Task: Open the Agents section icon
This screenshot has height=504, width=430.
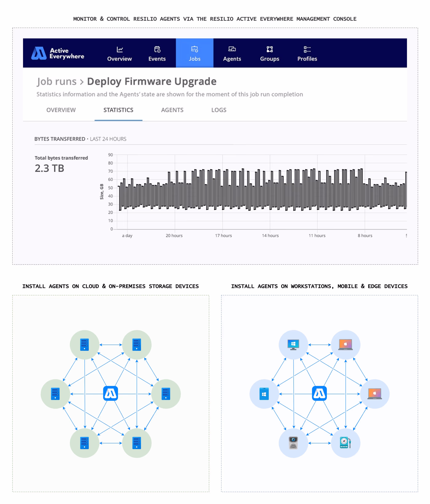Action: coord(232,49)
